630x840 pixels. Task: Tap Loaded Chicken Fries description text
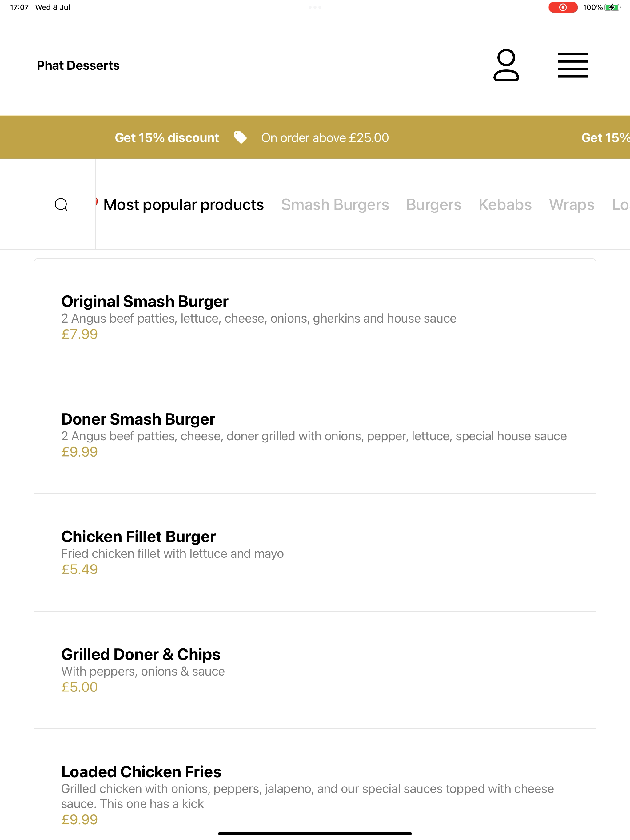click(307, 796)
